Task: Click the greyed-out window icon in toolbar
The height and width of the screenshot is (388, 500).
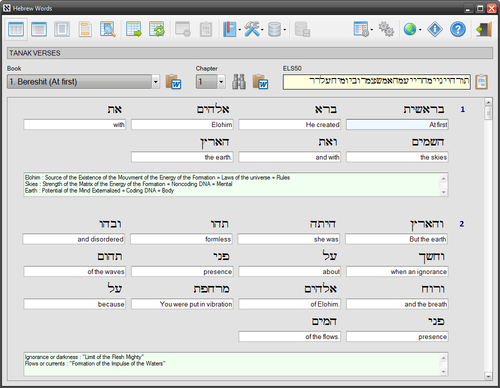Action: coord(183,30)
